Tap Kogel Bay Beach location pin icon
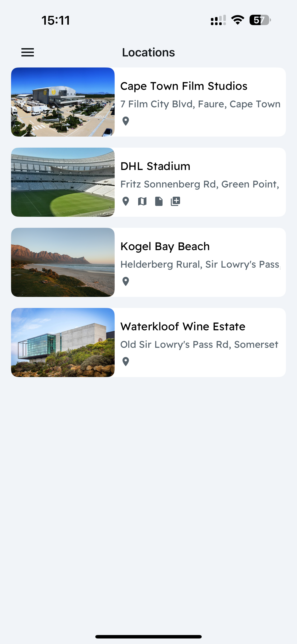 coord(126,281)
